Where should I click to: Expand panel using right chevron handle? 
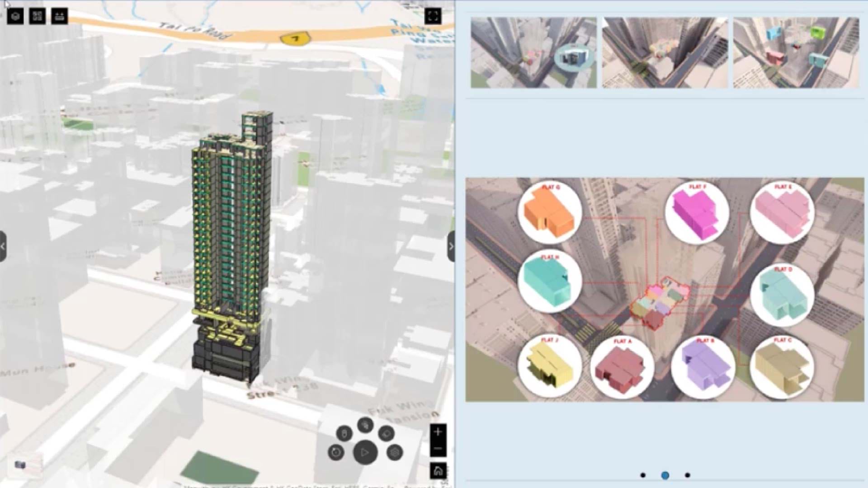pos(451,246)
